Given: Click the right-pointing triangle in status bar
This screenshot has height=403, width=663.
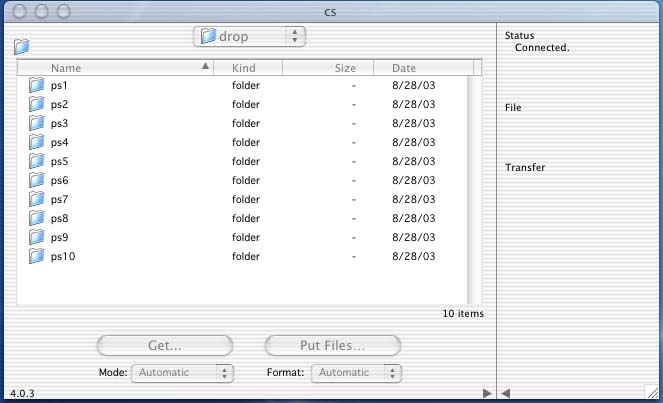Looking at the screenshot, I should point(487,393).
